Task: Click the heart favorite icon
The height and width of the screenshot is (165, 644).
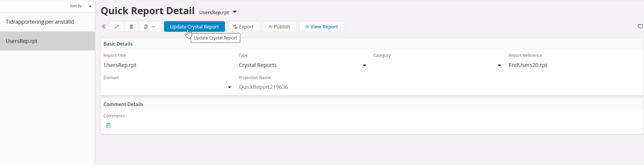Action: pos(640,26)
